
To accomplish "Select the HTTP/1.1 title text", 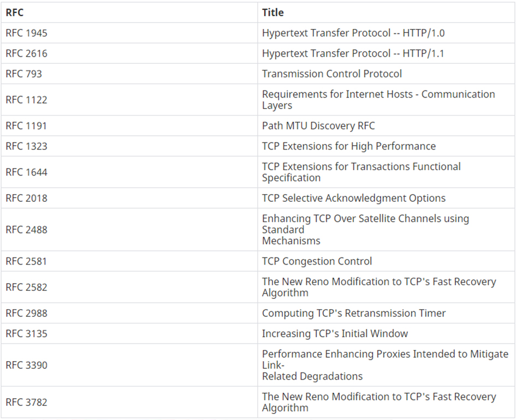I will pos(353,53).
